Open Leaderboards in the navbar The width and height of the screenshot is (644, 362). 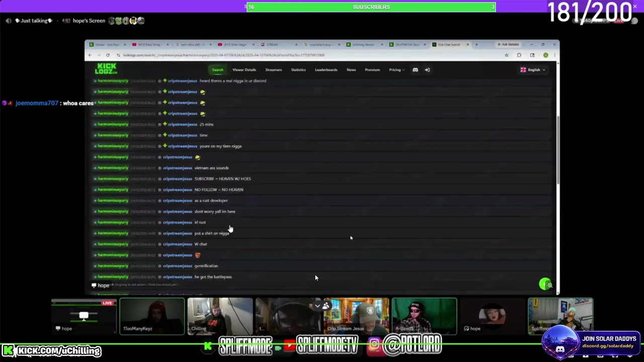point(326,70)
